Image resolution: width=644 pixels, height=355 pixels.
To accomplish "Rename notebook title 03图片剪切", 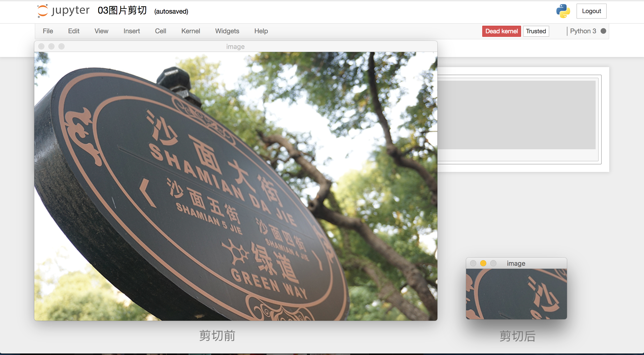I will (x=122, y=11).
